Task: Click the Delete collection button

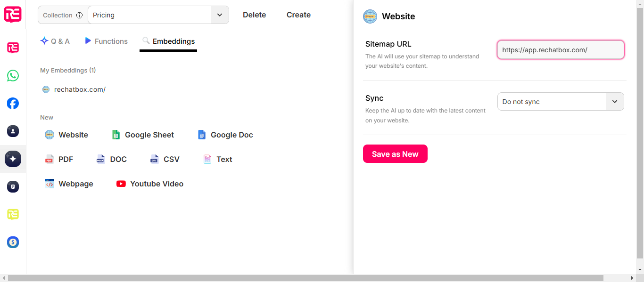Action: coord(255,15)
